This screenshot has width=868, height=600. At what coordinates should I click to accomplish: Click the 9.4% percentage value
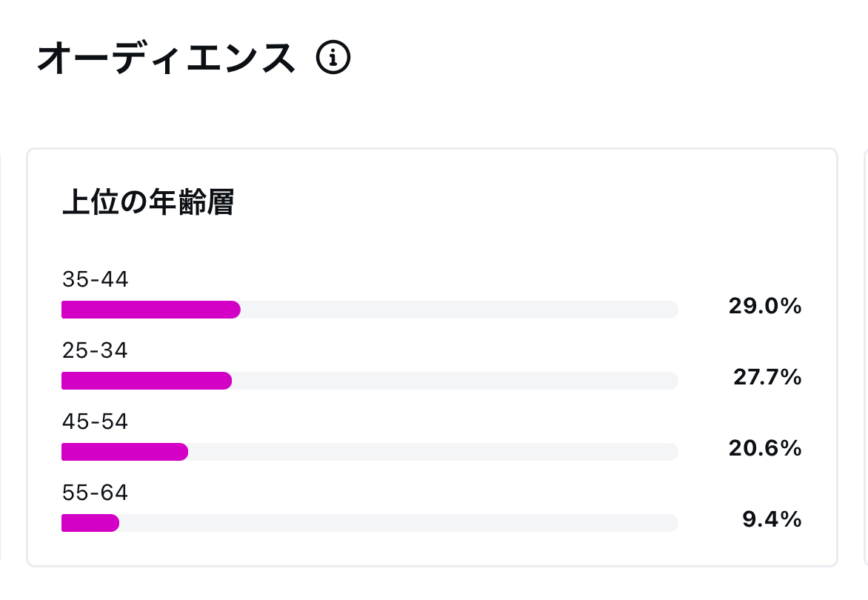click(x=772, y=519)
